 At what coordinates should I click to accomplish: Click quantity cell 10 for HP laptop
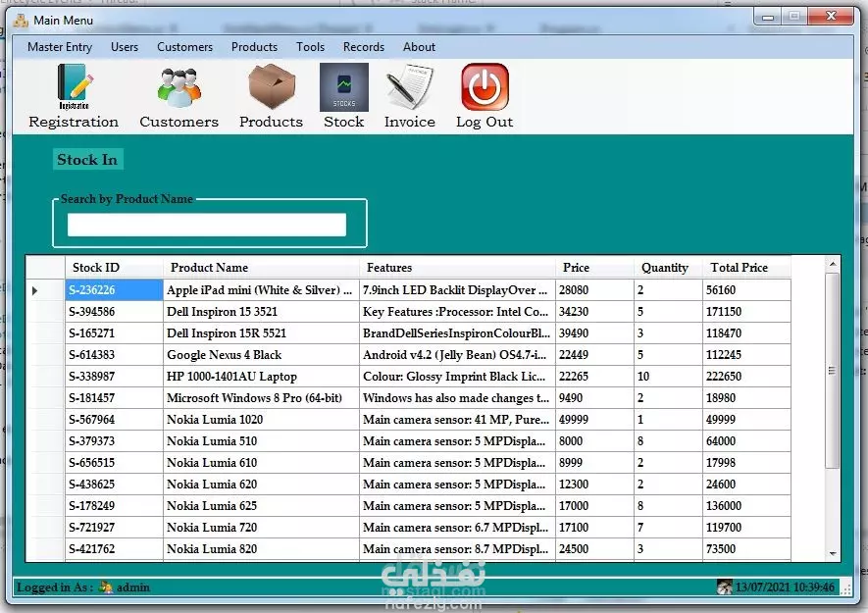click(x=668, y=377)
